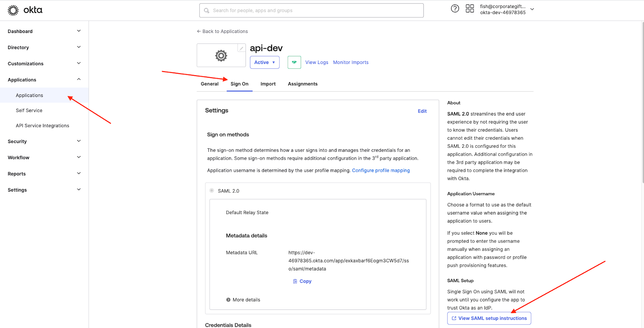Click Edit in the Settings panel

422,111
